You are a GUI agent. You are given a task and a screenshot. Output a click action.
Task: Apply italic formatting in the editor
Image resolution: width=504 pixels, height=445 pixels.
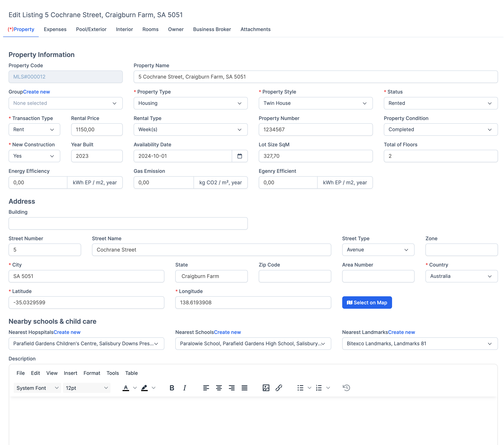pyautogui.click(x=184, y=388)
